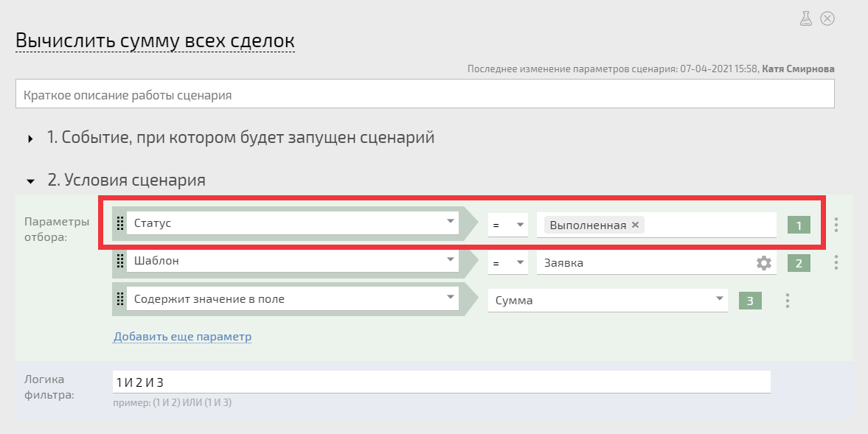Click the drag handle of the Шаблон row
Viewport: 868px width, 434px height.
click(x=119, y=261)
